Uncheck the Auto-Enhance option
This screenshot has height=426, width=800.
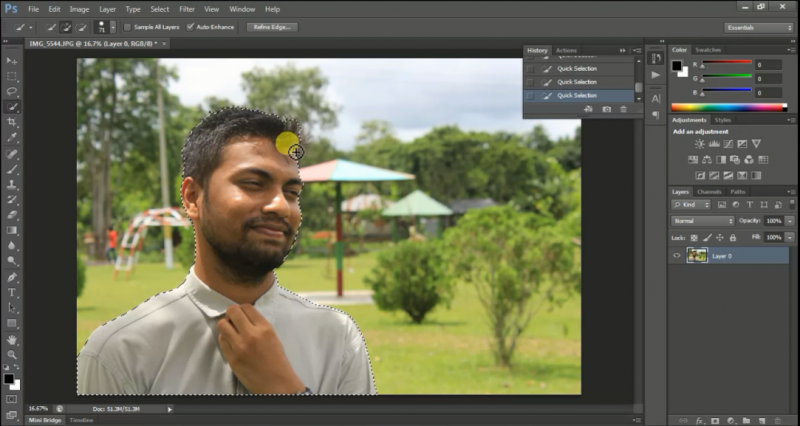(191, 27)
